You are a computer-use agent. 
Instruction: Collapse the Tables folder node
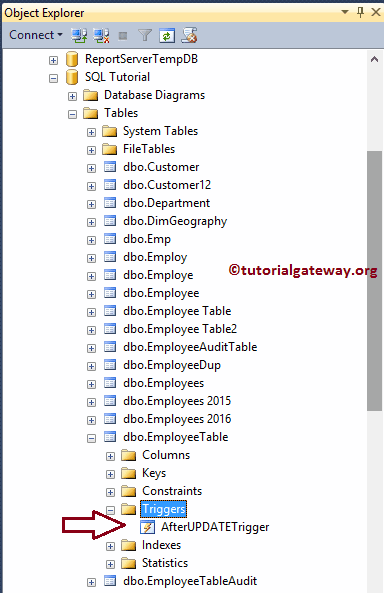[x=72, y=115]
